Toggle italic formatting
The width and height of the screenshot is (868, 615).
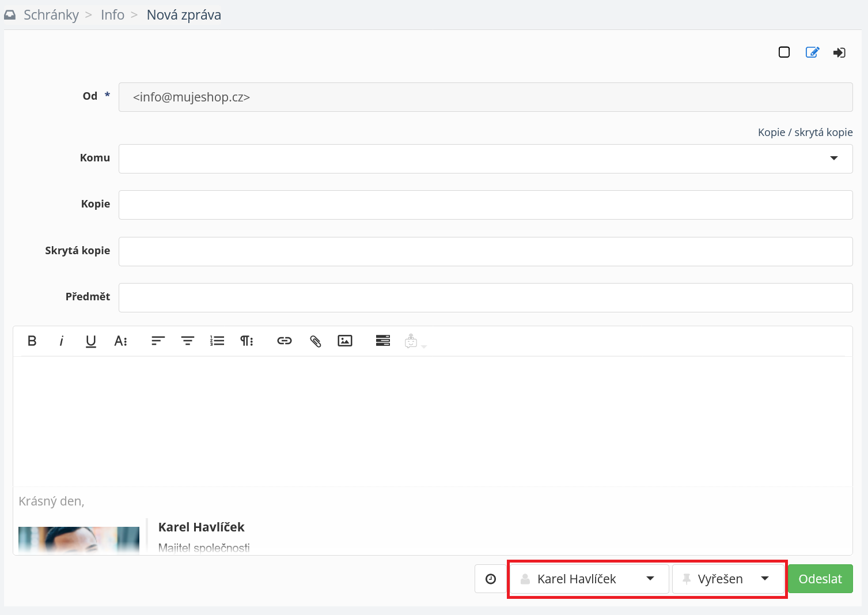click(x=61, y=341)
